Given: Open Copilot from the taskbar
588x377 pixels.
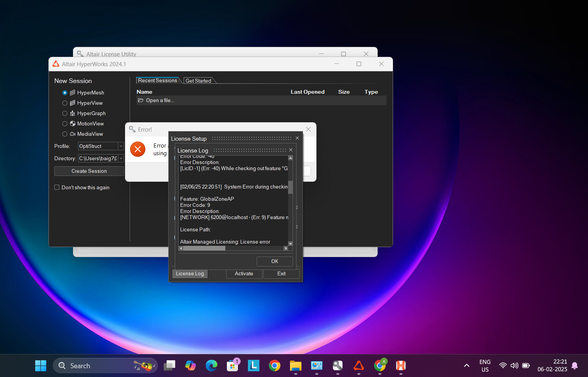Looking at the screenshot, I should point(191,366).
